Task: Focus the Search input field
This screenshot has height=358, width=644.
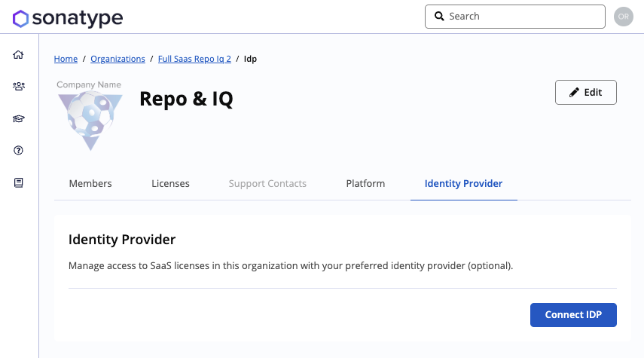Action: coord(515,17)
